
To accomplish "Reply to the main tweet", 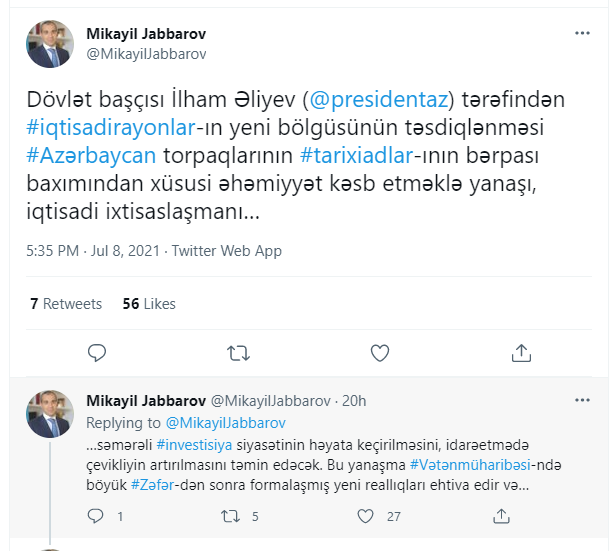I will (x=96, y=353).
